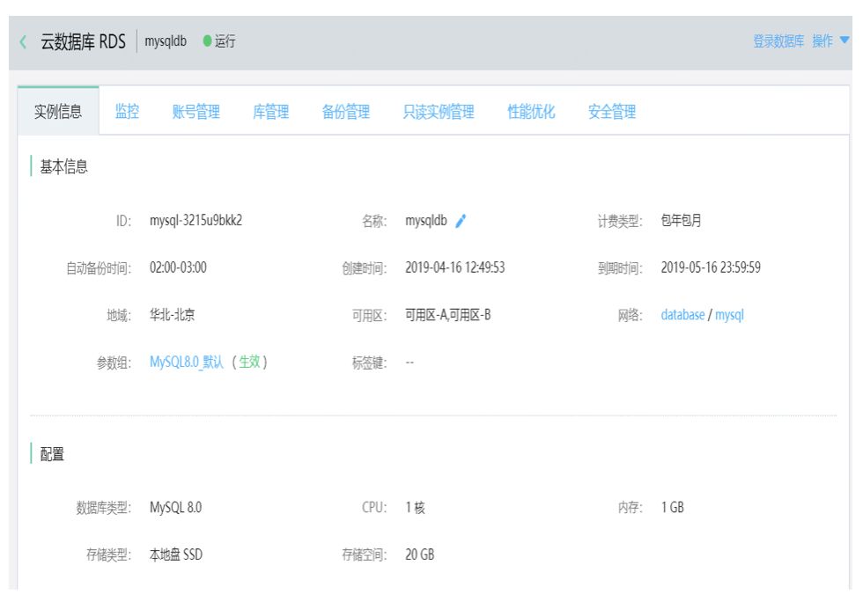
Task: Expand the 操作 dropdown arrow
Action: pos(845,40)
